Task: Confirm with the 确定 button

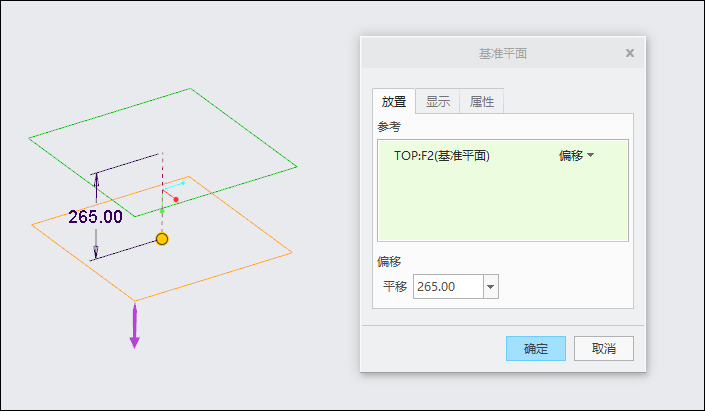Action: tap(536, 348)
